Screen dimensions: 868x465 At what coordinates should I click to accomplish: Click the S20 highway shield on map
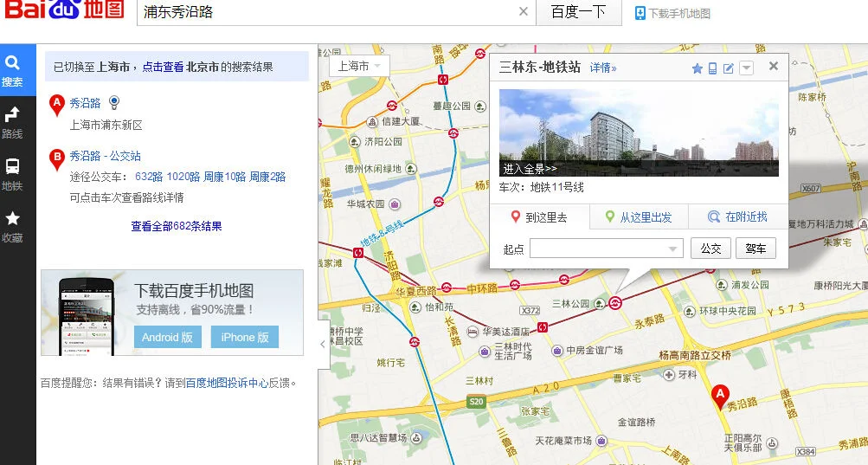(x=476, y=401)
